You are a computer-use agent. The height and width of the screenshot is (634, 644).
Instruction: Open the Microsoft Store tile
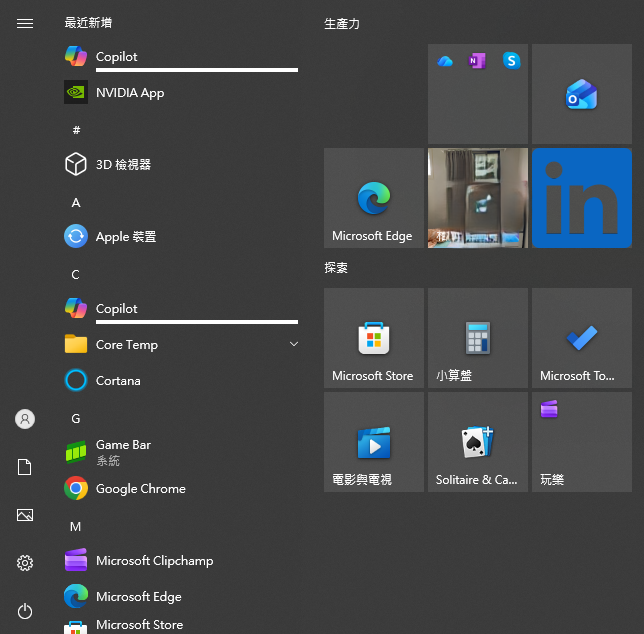click(x=374, y=338)
